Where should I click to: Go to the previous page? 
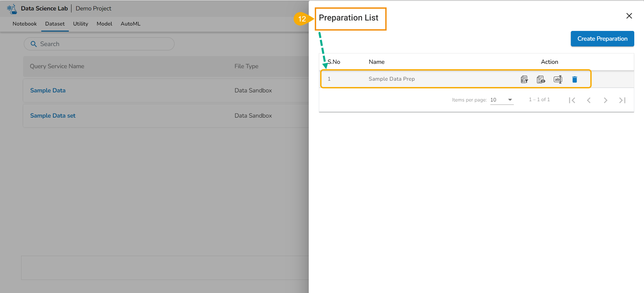coord(589,100)
